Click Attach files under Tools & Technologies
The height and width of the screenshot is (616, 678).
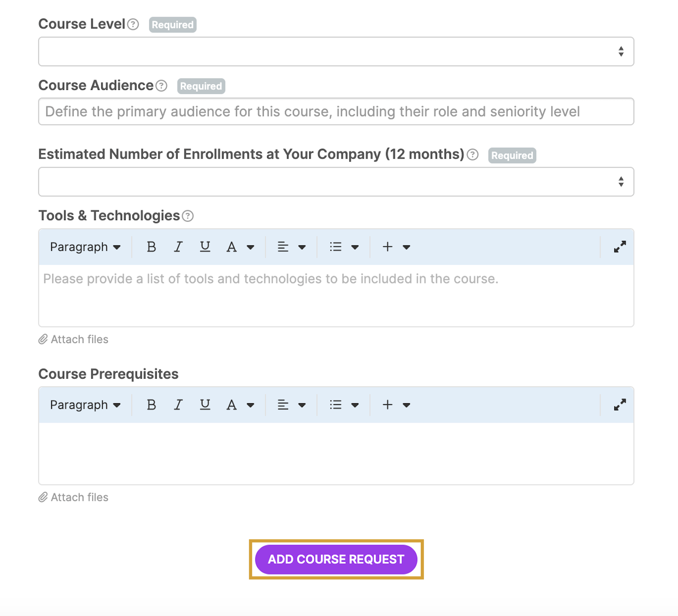point(74,339)
